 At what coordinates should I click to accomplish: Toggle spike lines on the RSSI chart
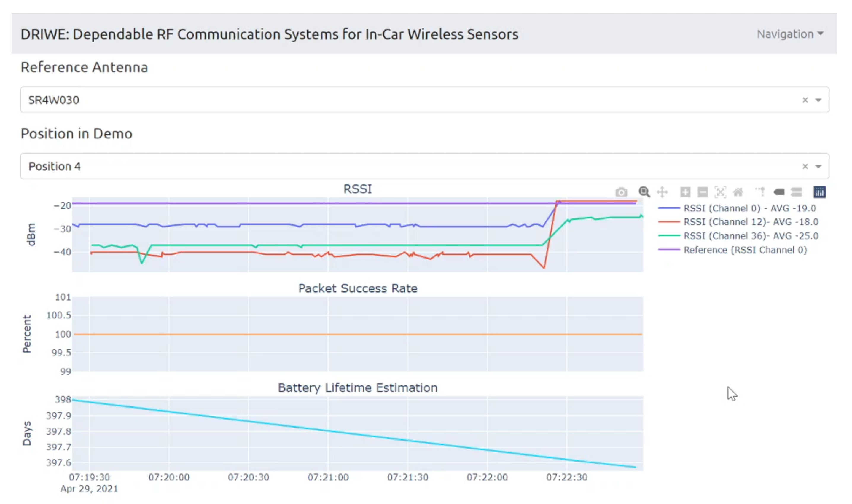760,192
